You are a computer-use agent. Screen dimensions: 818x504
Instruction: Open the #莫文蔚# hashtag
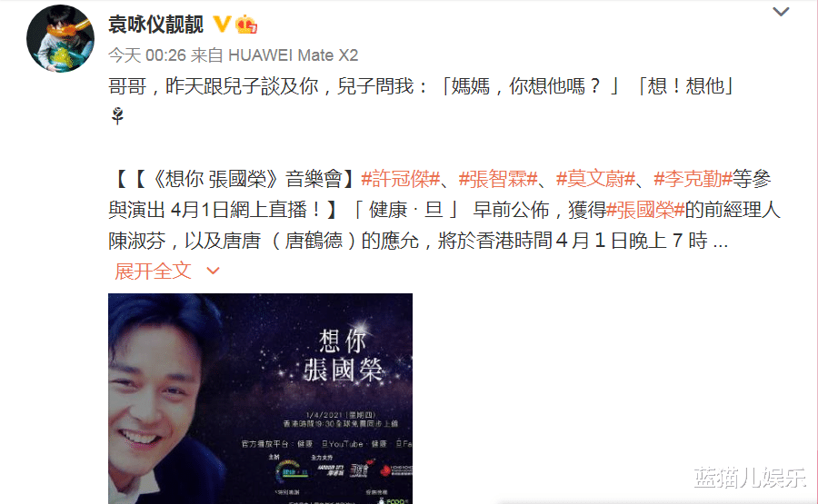point(595,179)
